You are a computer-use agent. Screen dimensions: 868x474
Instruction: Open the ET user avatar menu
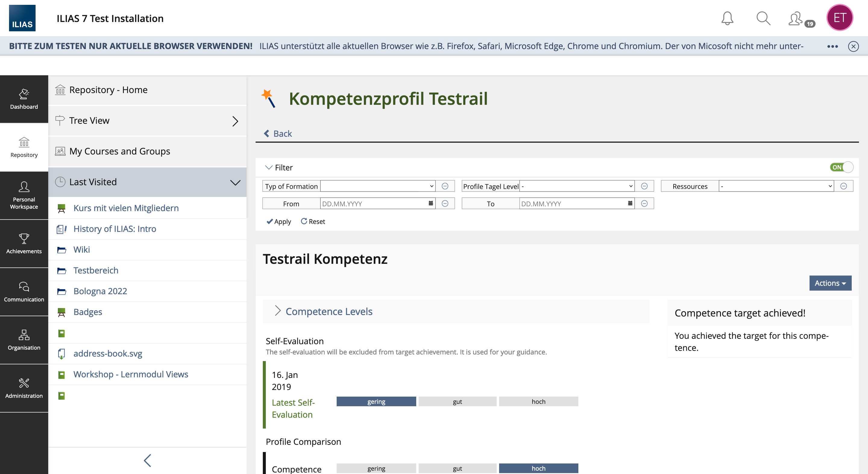[x=839, y=18]
